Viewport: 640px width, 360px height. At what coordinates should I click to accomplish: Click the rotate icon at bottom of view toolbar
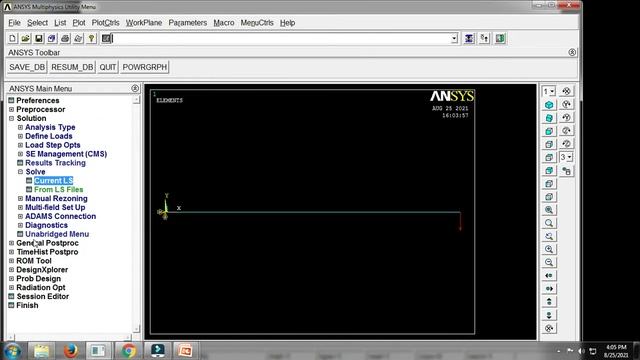tap(549, 328)
